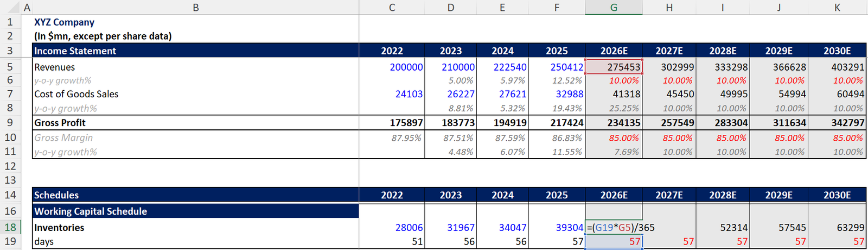Click 2023 Gross Profit value 183773

click(x=450, y=123)
